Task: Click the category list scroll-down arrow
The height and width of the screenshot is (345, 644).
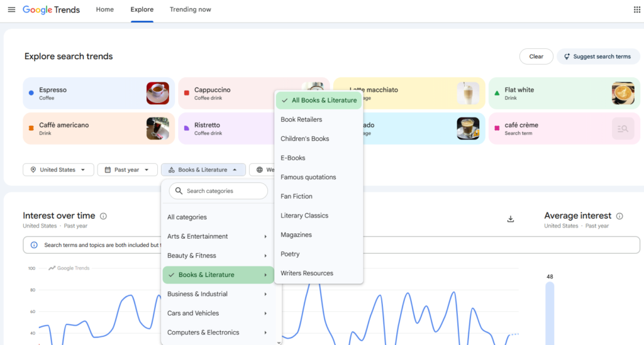Action: coord(279,342)
